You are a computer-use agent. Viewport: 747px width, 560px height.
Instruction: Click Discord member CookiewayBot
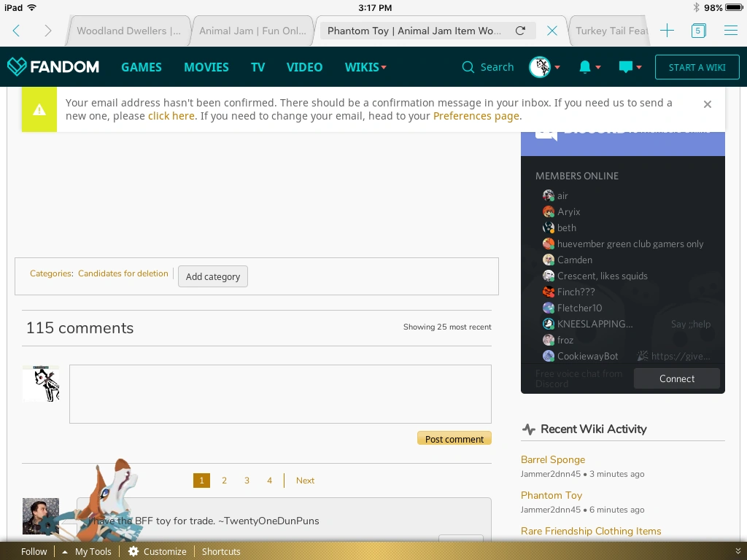click(580, 356)
